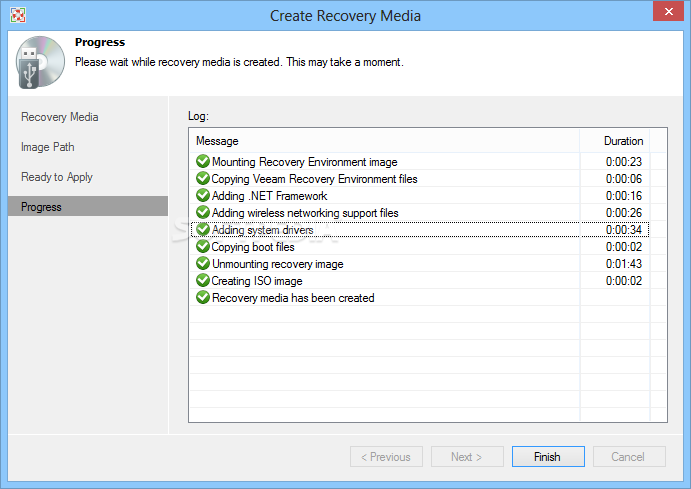Click the < Previous button

click(386, 456)
